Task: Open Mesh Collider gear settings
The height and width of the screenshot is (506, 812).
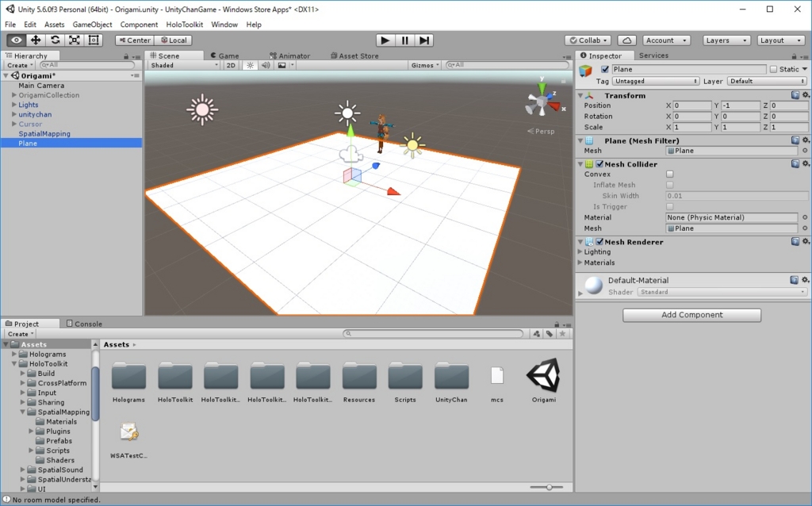Action: pos(806,163)
